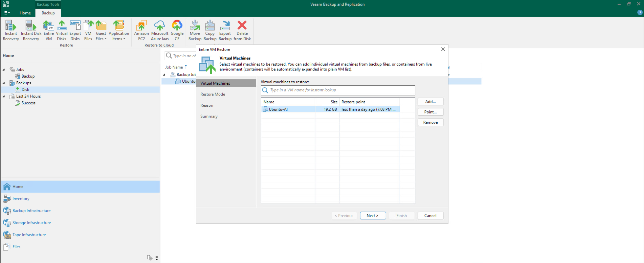
Task: Open the main hamburger menu dropdown
Action: tap(7, 13)
